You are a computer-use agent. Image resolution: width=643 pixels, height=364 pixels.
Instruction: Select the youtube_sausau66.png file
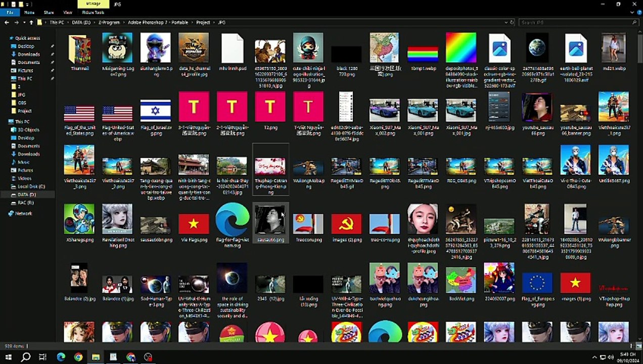tap(537, 115)
